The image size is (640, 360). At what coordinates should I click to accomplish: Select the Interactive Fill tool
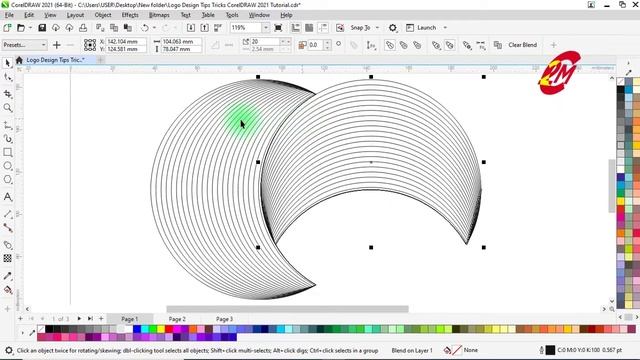7,290
